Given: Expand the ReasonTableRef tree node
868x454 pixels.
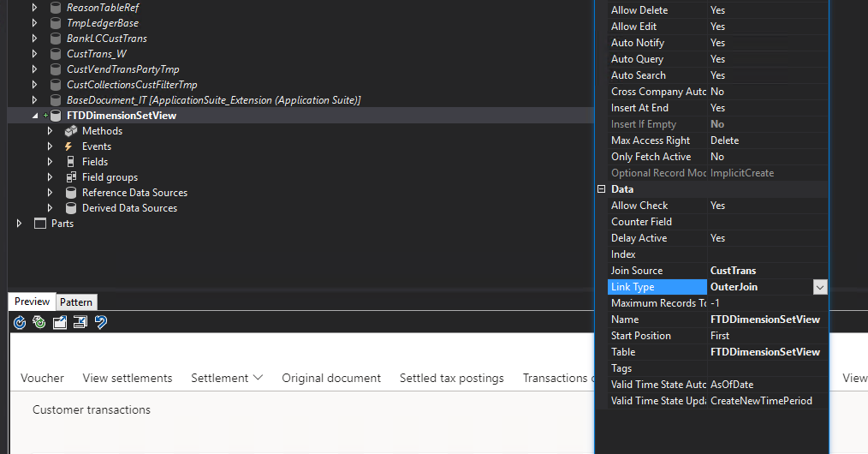Looking at the screenshot, I should (x=34, y=8).
